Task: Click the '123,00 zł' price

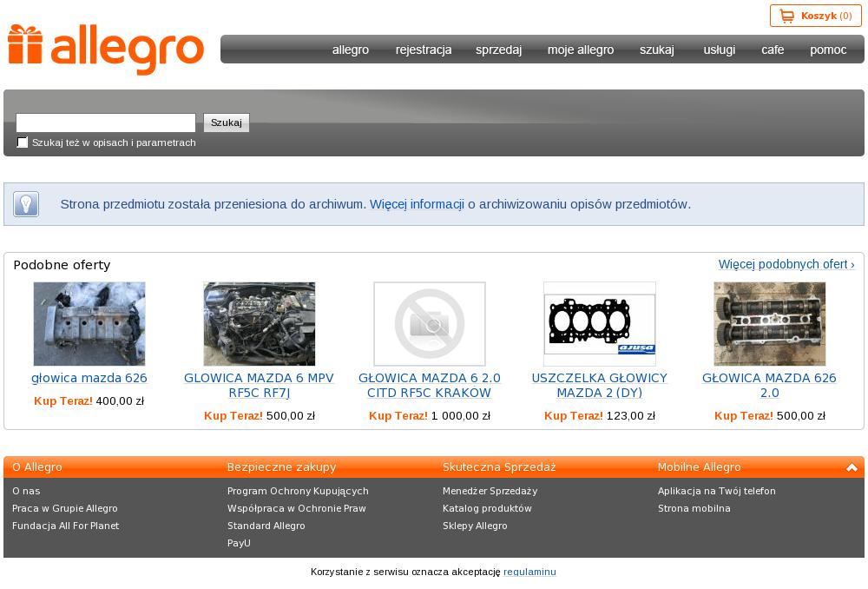Action: (631, 416)
